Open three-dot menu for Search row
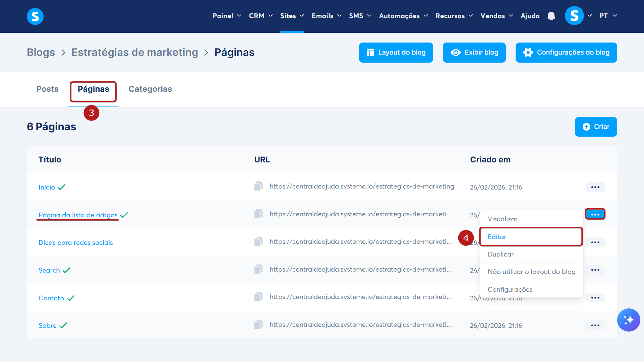Image resolution: width=644 pixels, height=362 pixels. [595, 270]
